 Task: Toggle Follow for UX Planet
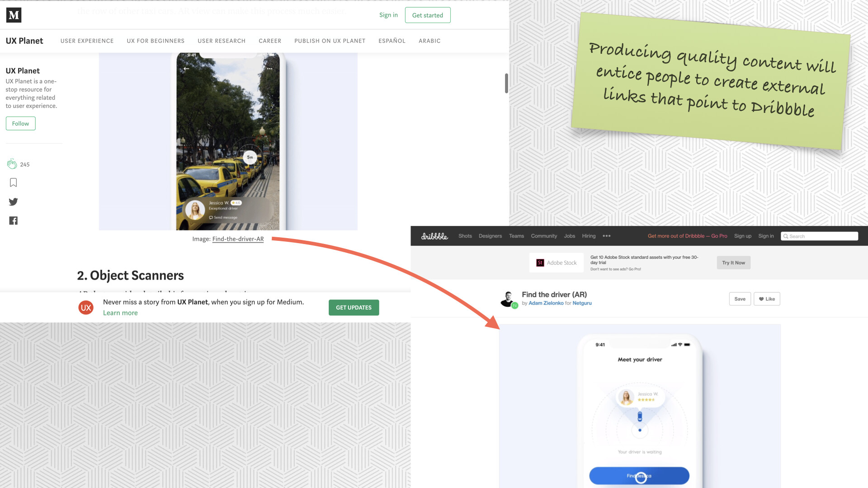[x=20, y=123]
